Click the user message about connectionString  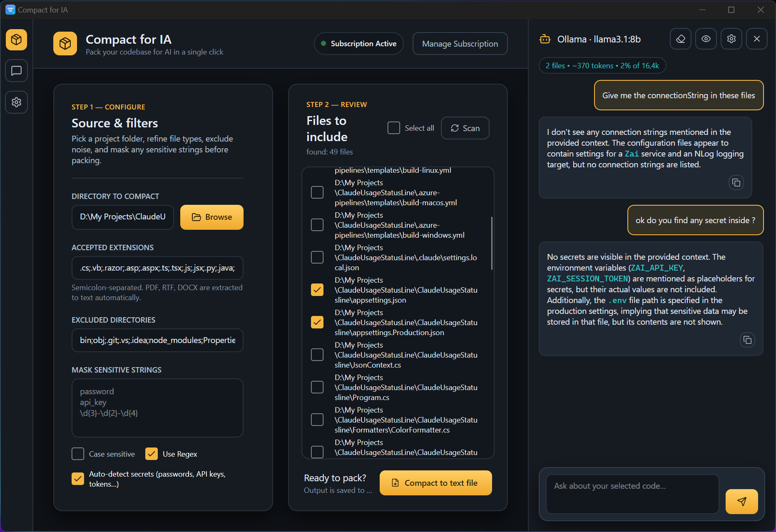point(679,95)
